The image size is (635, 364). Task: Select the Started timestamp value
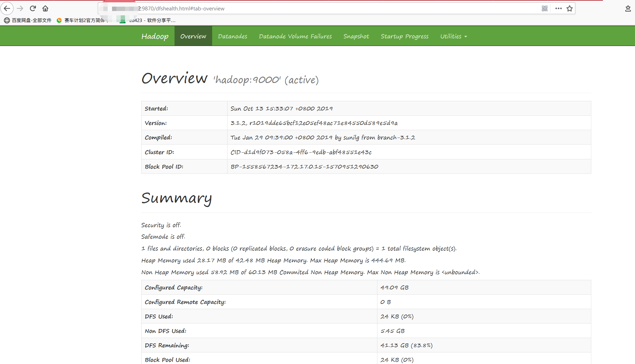coord(281,108)
